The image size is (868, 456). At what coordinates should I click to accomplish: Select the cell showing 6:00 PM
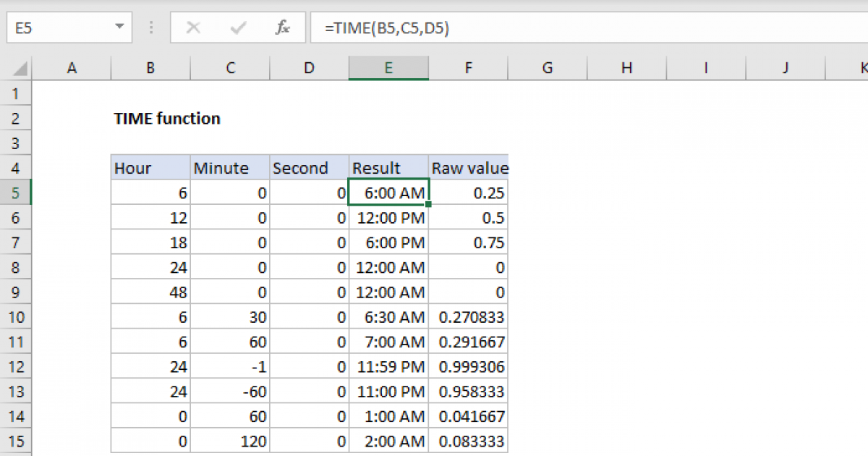pos(388,242)
